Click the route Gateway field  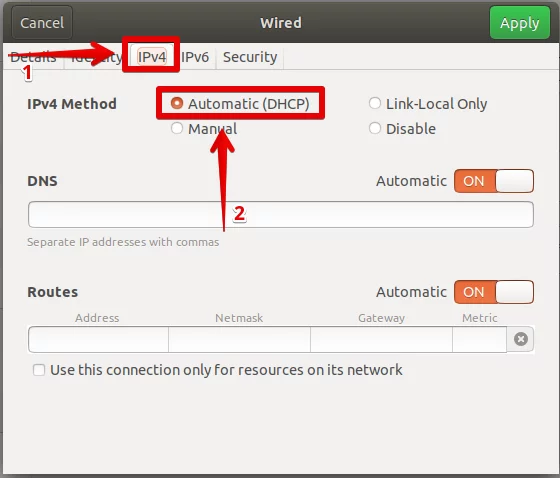(x=381, y=339)
